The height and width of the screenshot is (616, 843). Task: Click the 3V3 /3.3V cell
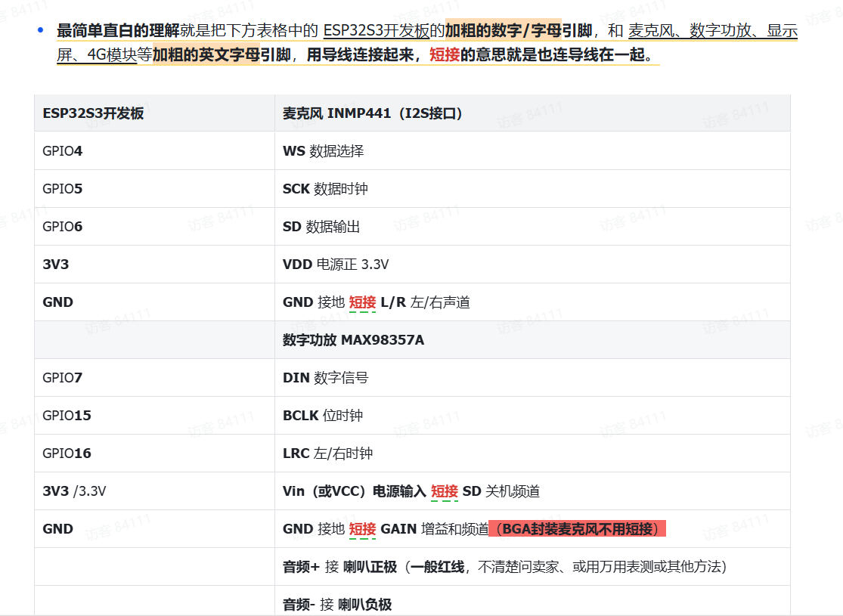point(154,491)
